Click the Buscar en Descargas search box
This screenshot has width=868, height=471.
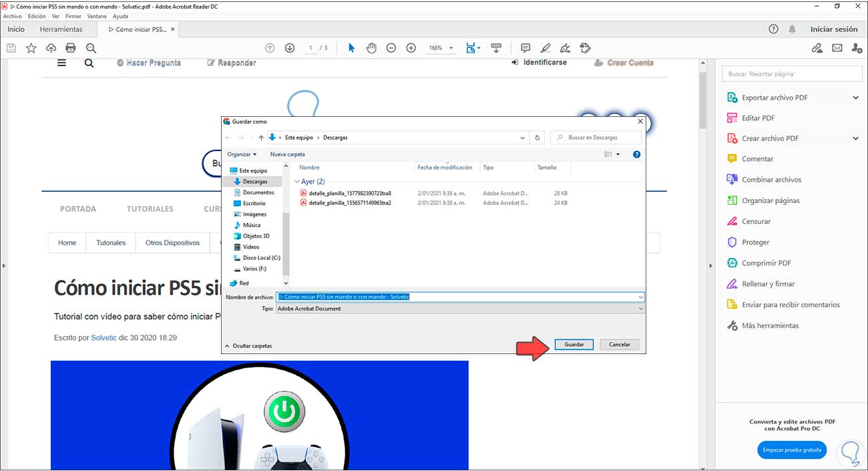[596, 138]
